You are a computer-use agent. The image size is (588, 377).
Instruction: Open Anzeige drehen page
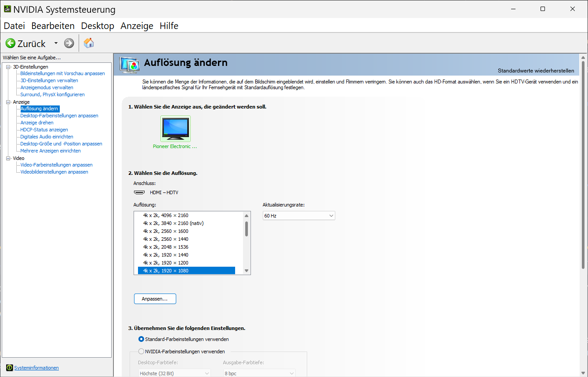(37, 123)
